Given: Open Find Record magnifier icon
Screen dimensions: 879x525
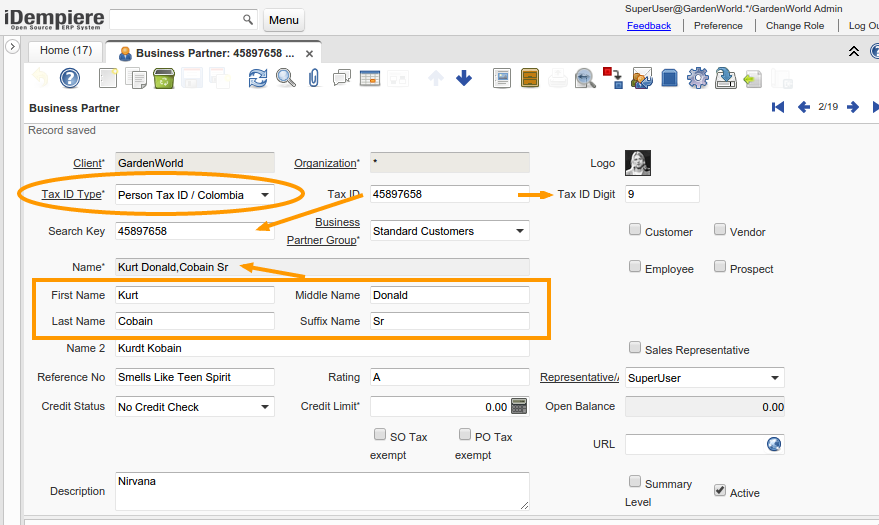Looking at the screenshot, I should coord(286,78).
